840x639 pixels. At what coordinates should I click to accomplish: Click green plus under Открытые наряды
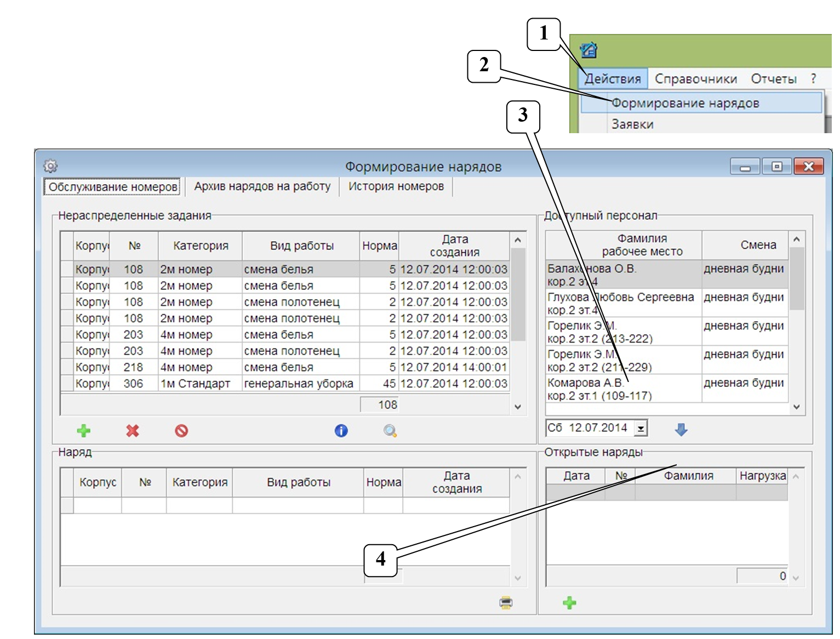coord(569,603)
